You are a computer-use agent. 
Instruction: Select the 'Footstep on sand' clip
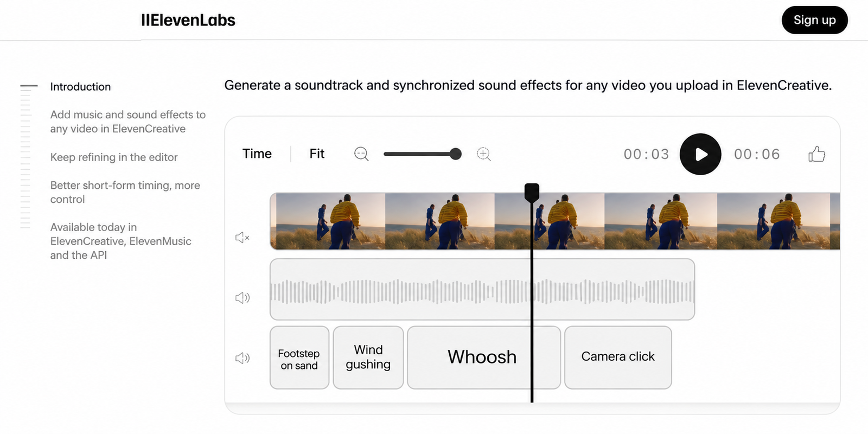299,358
